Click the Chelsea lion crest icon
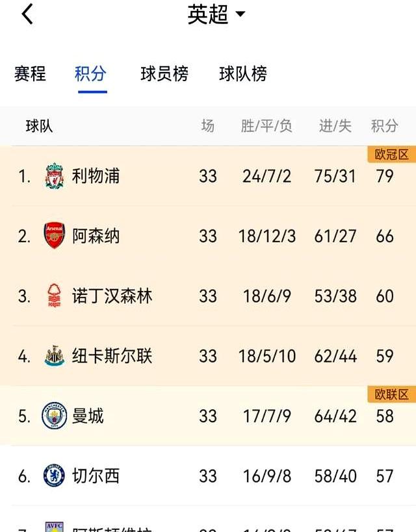Image resolution: width=416 pixels, height=532 pixels. tap(55, 476)
